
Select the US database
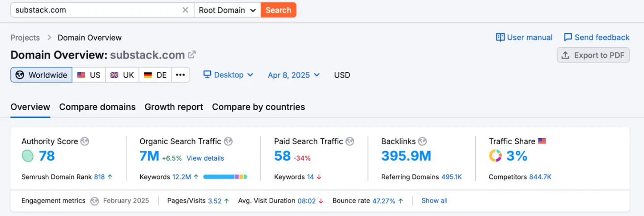click(89, 75)
